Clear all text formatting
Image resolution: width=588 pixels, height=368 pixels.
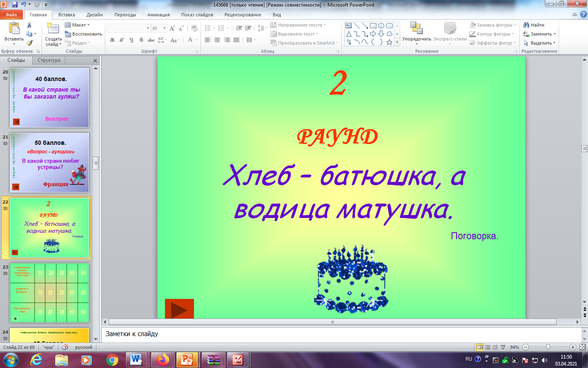[x=194, y=28]
